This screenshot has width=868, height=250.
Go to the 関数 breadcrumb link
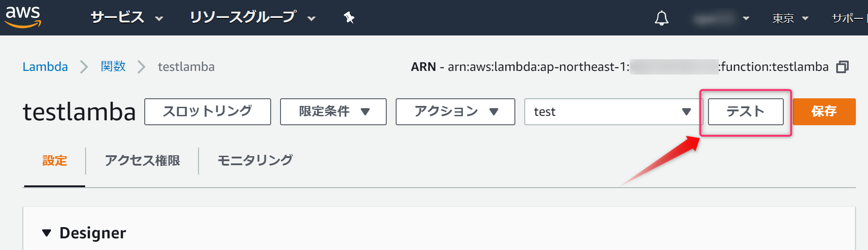pyautogui.click(x=113, y=66)
